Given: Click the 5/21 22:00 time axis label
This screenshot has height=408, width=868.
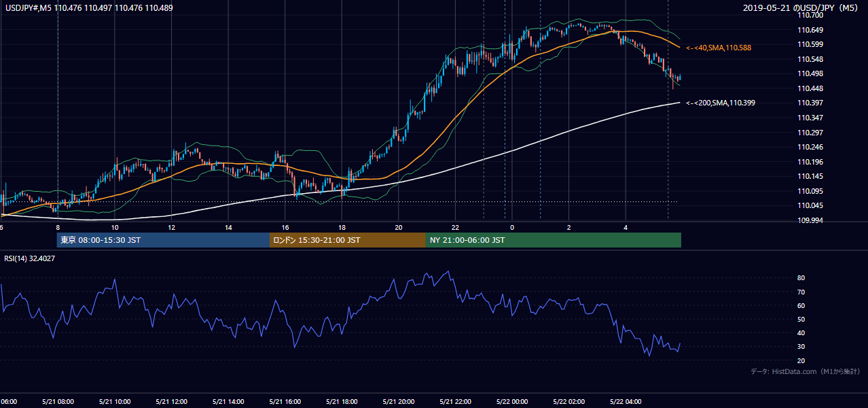Looking at the screenshot, I should 455,401.
